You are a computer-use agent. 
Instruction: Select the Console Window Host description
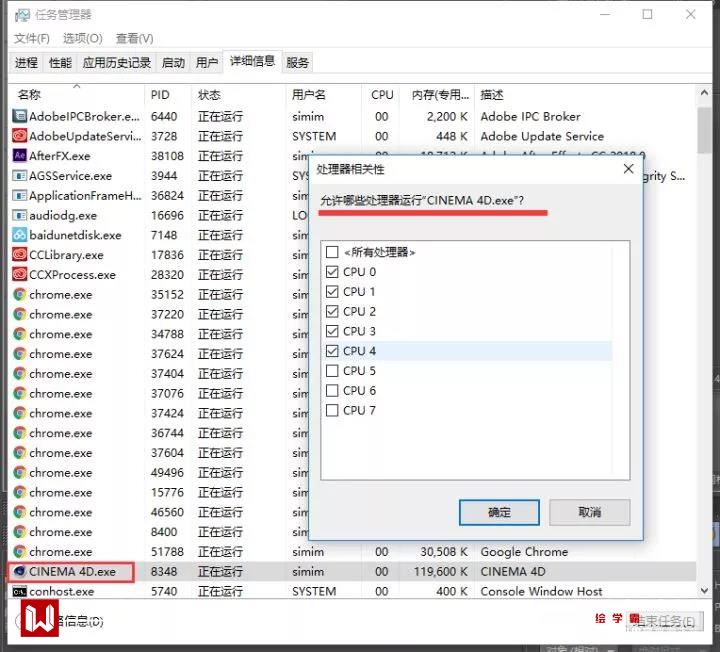(541, 591)
